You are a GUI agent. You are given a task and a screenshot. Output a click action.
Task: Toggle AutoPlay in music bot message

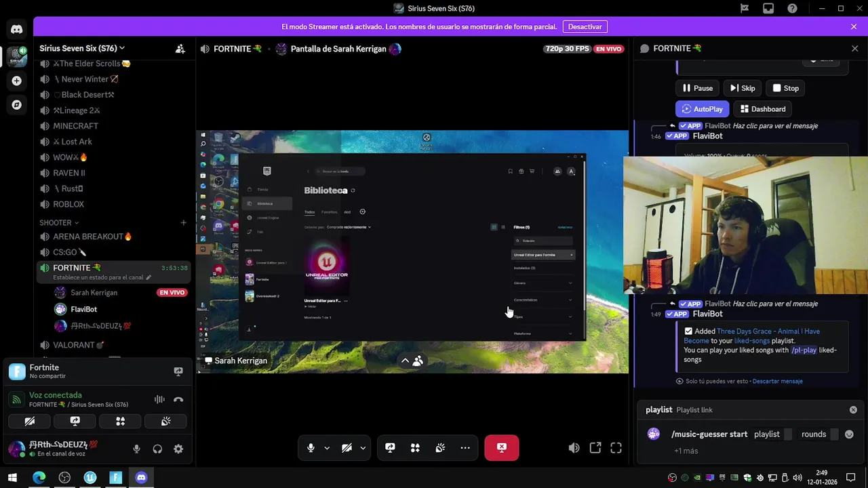703,109
